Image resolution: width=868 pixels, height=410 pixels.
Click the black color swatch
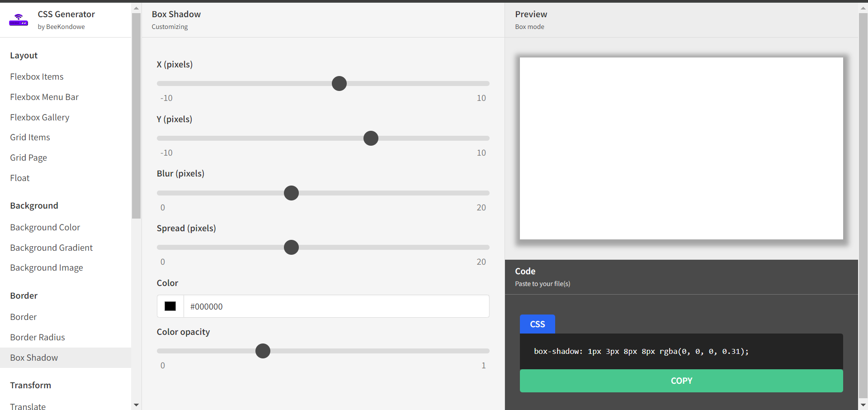170,306
